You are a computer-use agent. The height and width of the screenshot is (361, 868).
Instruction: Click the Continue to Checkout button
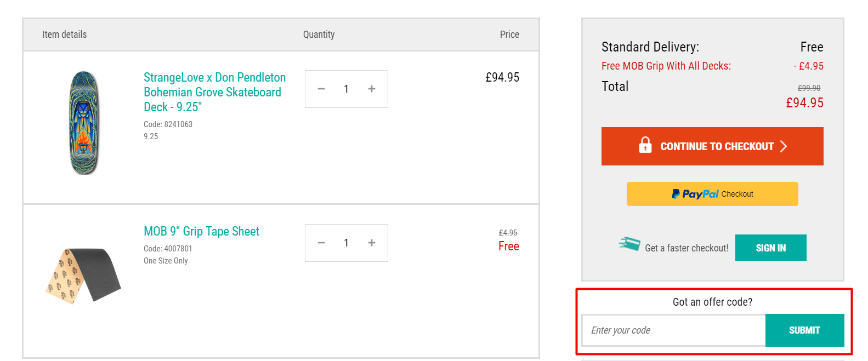click(712, 146)
